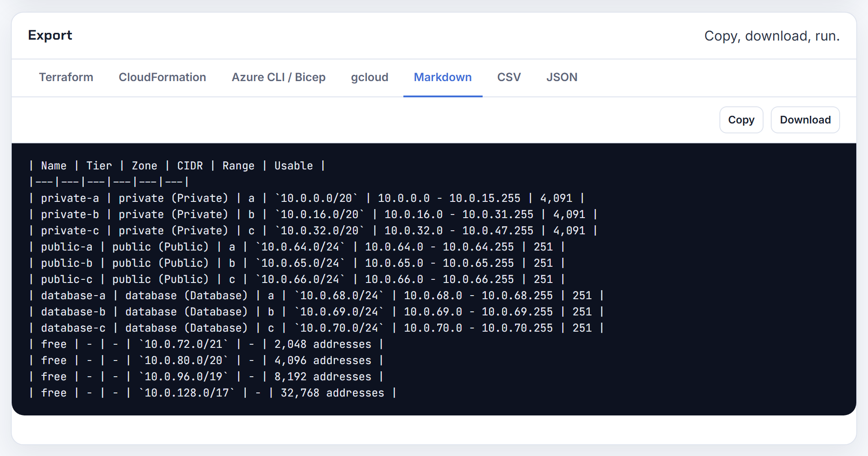Click the free 10.0.128.0/17 row
This screenshot has width=868, height=456.
coord(213,393)
